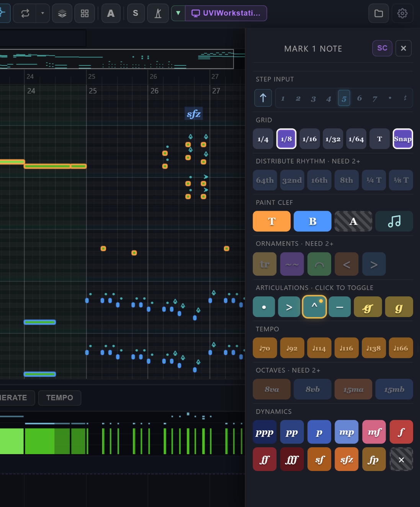Click bar 26 marker in the timeline ruler

[154, 77]
